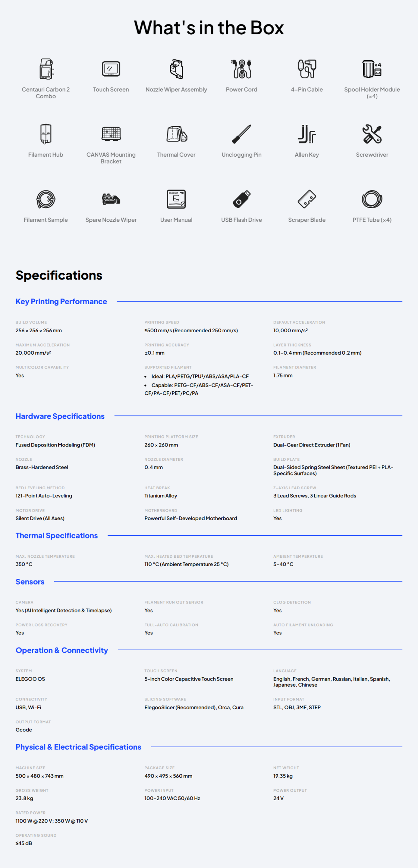Click the Centauri Carbon 2 Combo icon

46,69
